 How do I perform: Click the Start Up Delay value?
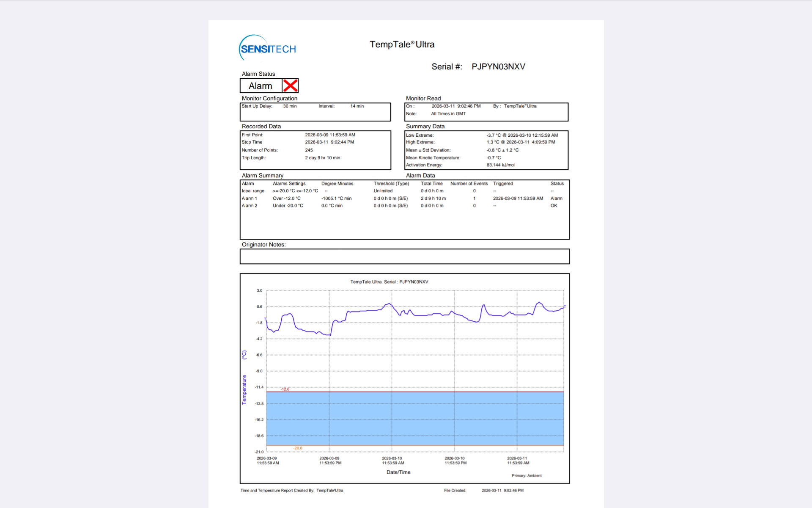pos(290,106)
